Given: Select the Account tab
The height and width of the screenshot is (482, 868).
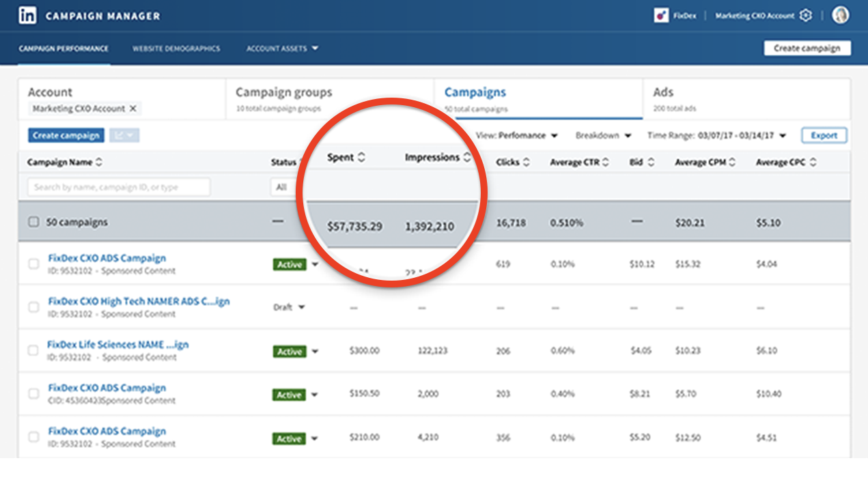Looking at the screenshot, I should [x=122, y=100].
